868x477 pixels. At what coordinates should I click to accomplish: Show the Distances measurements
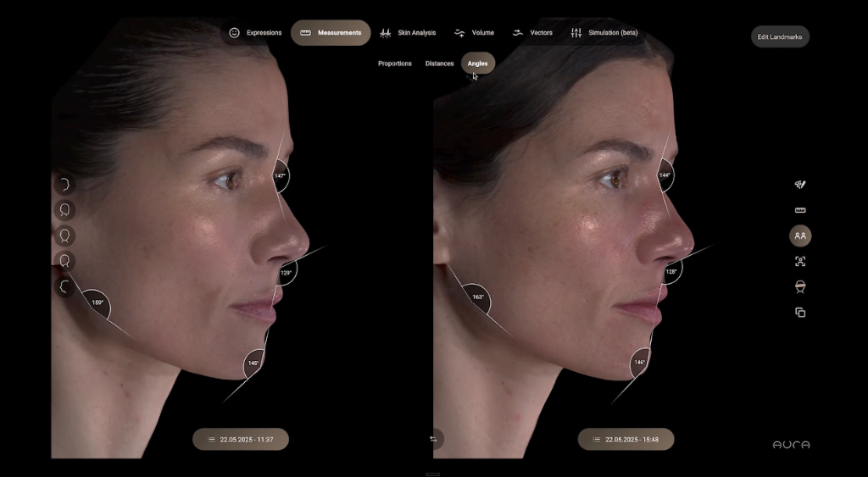(440, 64)
